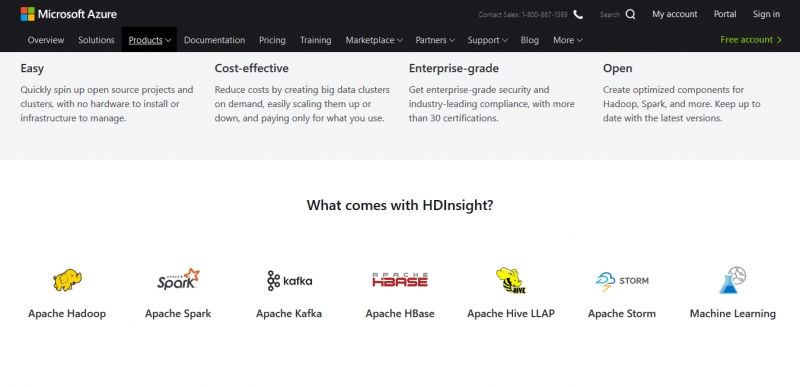Click the Machine Learning label
Image resolution: width=800 pixels, height=387 pixels.
[733, 314]
